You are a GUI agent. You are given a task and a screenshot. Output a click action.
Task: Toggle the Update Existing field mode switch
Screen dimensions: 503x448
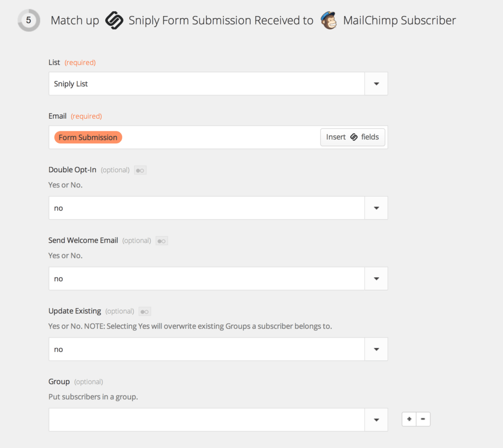click(x=144, y=311)
